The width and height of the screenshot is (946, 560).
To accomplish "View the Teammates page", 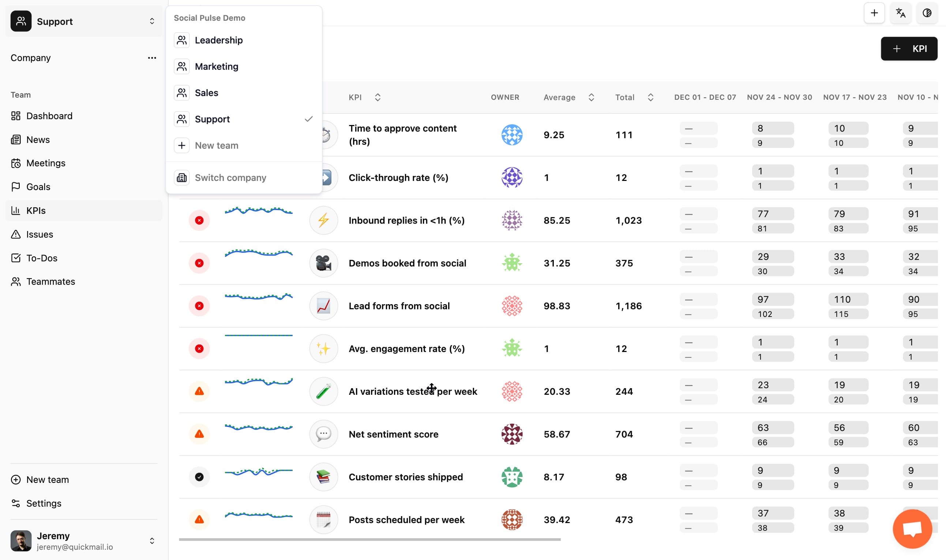I will 50,281.
